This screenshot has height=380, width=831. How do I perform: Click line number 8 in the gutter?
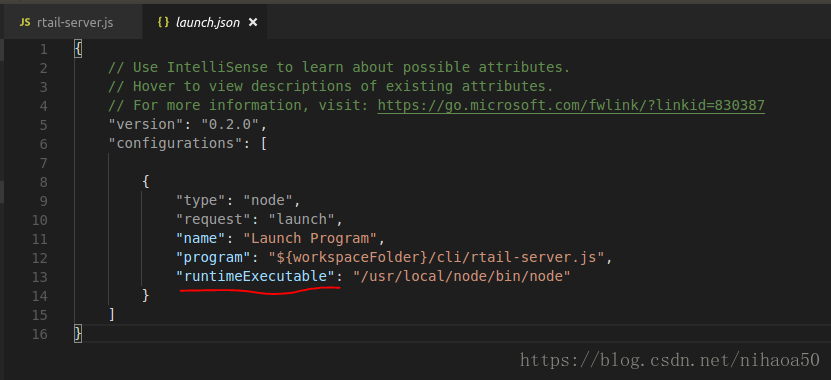[x=43, y=182]
